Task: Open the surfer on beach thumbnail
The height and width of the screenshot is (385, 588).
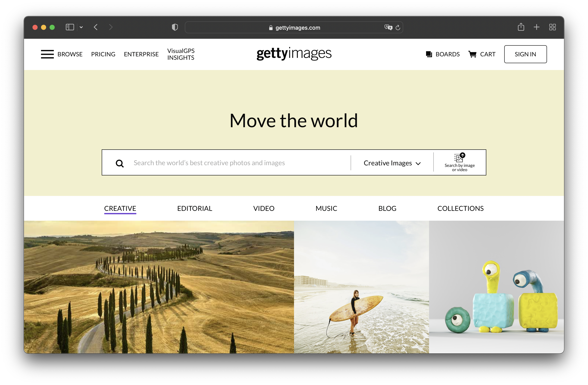Action: pyautogui.click(x=361, y=287)
